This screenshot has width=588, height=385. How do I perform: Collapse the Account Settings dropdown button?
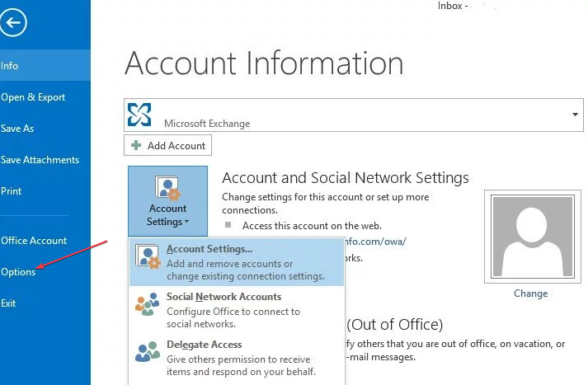coord(167,201)
